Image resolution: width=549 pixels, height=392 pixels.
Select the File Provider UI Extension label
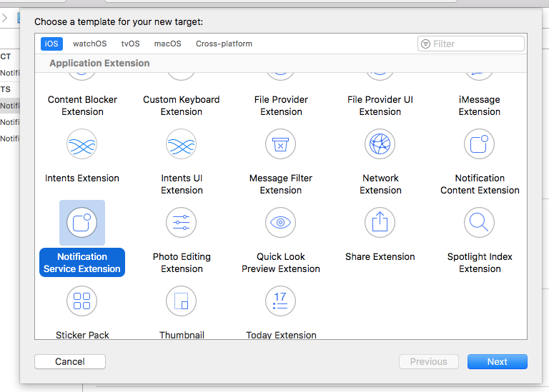[x=380, y=106]
